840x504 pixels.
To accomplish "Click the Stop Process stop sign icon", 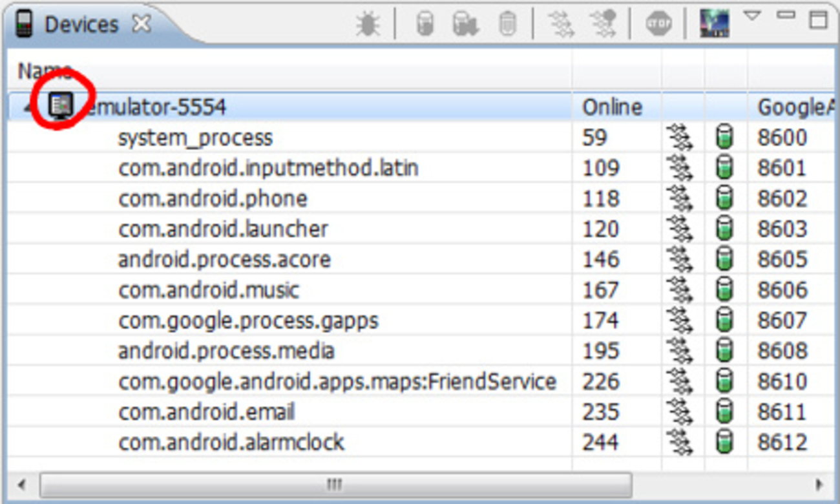I will pos(658,25).
